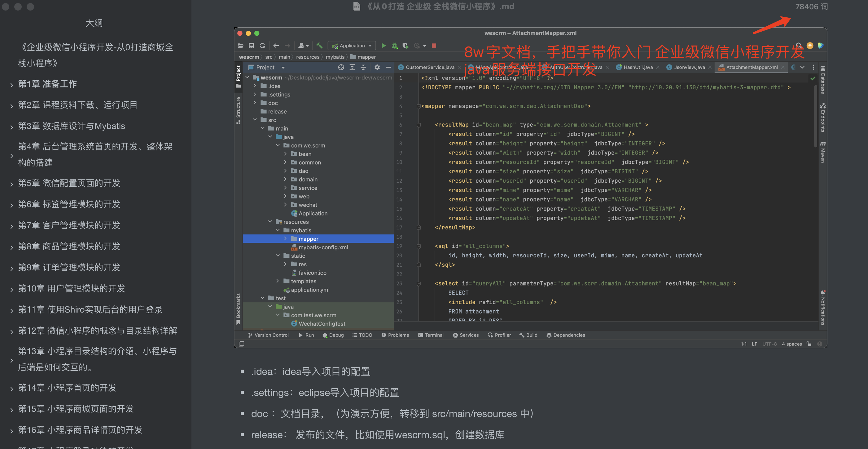Open the hidden editor tabs chevron dropdown
The image size is (868, 449).
pyautogui.click(x=802, y=67)
